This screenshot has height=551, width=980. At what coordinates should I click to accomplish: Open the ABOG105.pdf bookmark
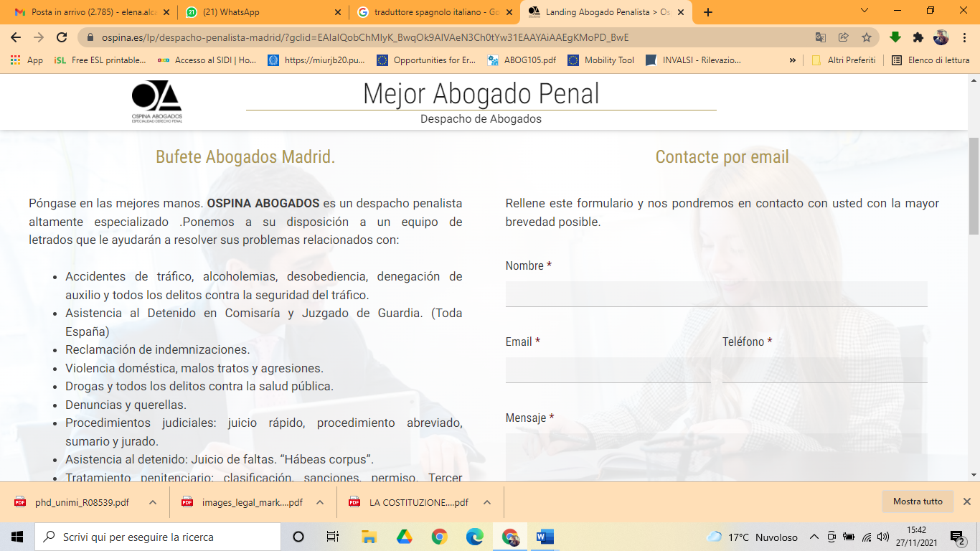coord(522,60)
